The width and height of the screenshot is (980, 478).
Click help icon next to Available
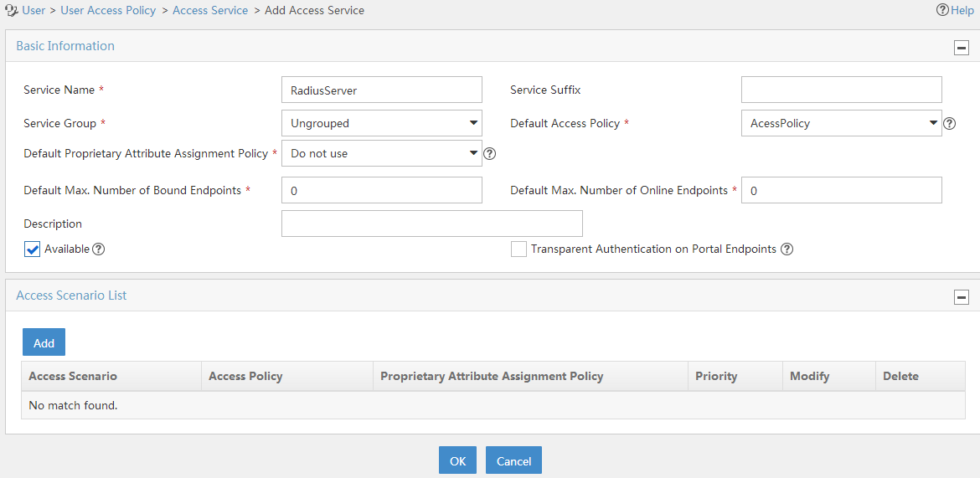coord(98,249)
